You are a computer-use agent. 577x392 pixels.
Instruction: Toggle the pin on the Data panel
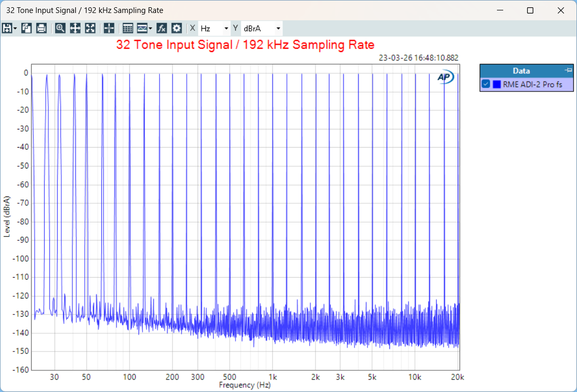coord(568,70)
